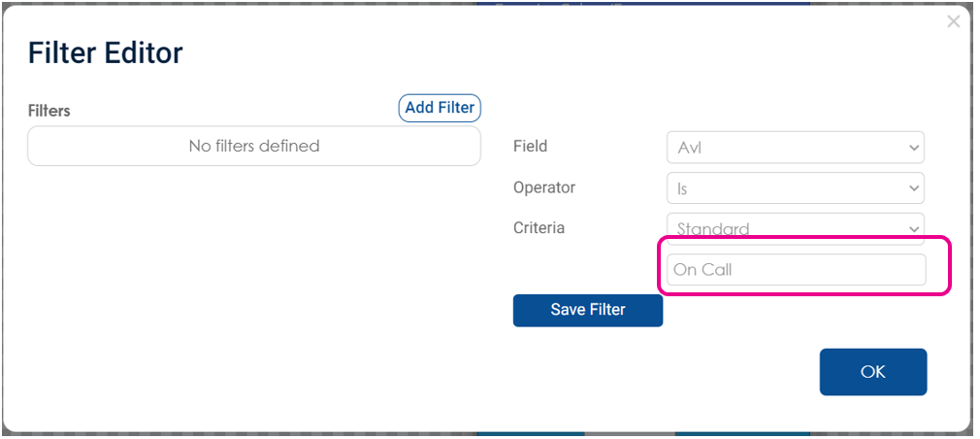Select the No filters defined list box

254,147
